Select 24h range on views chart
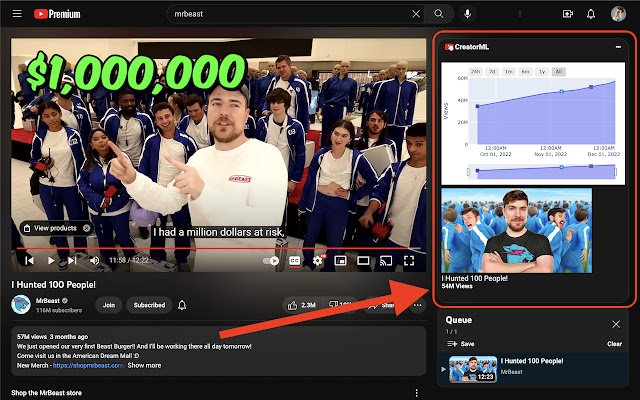Image resolution: width=640 pixels, height=400 pixels. (476, 72)
